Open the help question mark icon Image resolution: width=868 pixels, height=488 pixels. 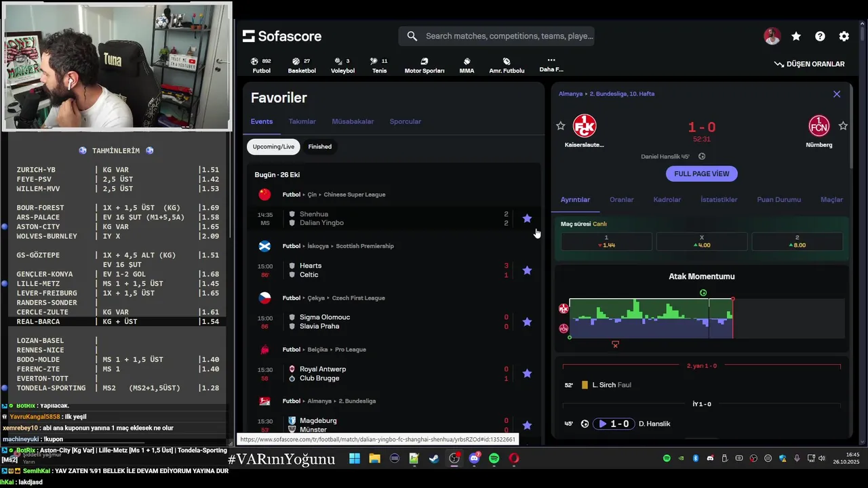820,37
